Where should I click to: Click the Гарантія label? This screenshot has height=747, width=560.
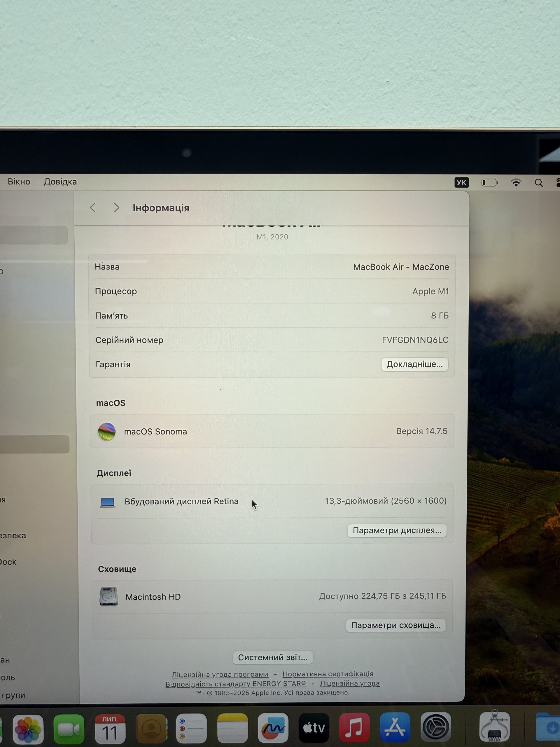[x=113, y=365]
